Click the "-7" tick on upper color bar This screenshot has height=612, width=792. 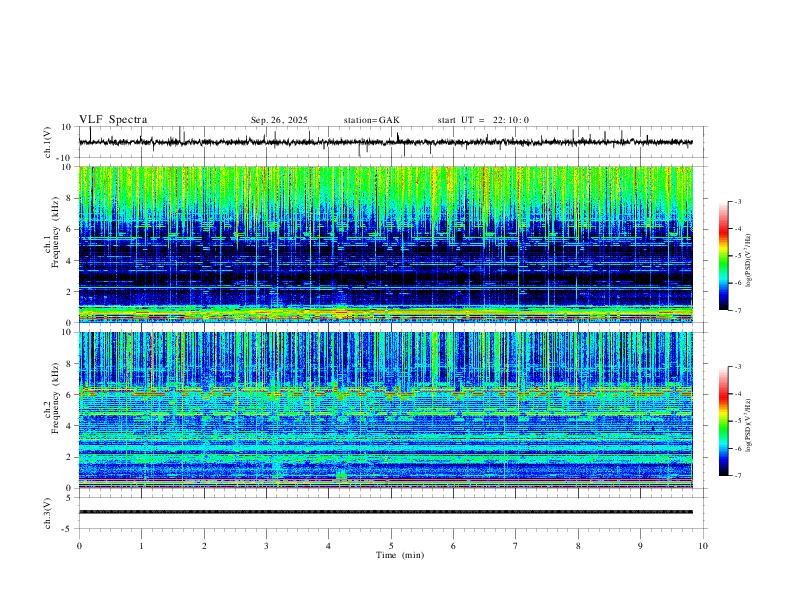pyautogui.click(x=737, y=311)
